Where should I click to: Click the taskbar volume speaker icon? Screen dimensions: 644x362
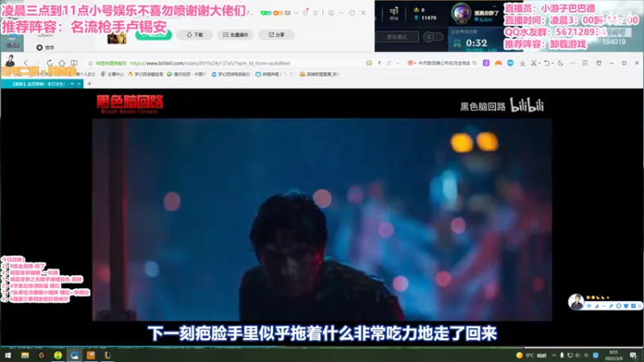pos(578,356)
